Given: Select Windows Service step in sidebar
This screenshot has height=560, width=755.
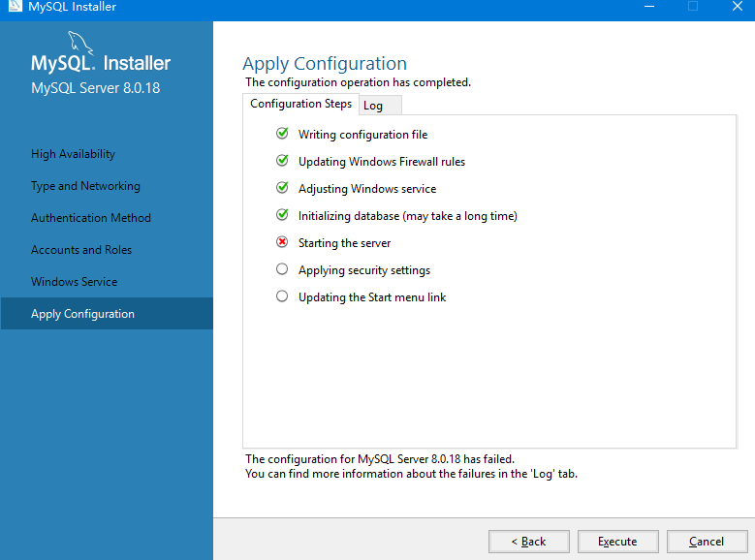Looking at the screenshot, I should click(x=75, y=282).
